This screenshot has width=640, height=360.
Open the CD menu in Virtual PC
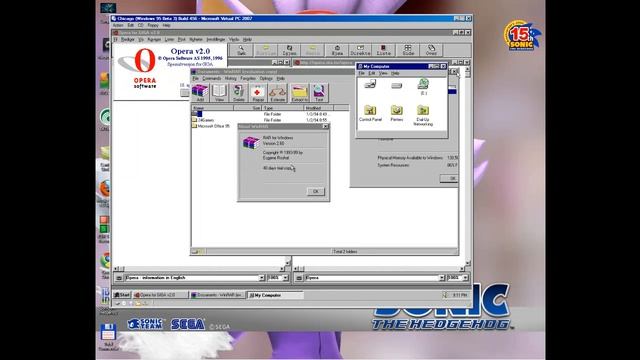click(x=140, y=25)
